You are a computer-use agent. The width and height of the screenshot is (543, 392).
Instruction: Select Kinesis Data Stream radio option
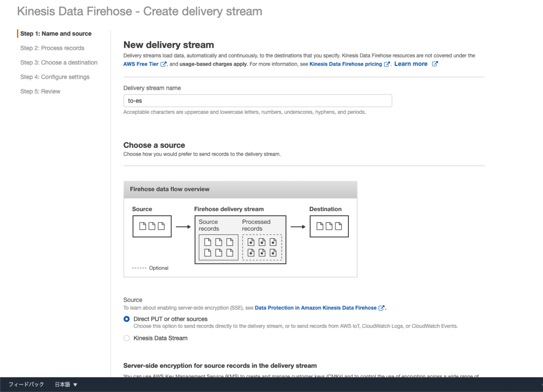pos(127,338)
